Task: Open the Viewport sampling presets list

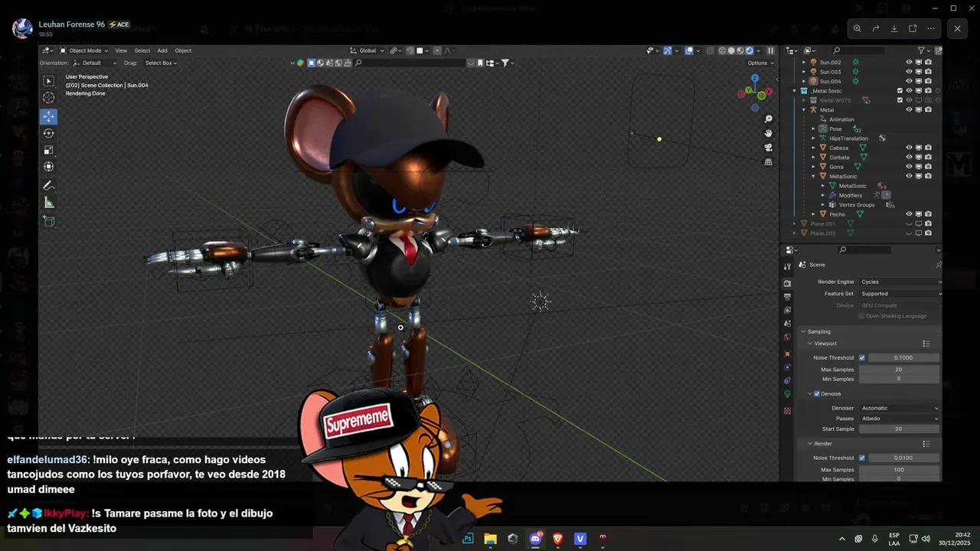Action: pos(926,344)
